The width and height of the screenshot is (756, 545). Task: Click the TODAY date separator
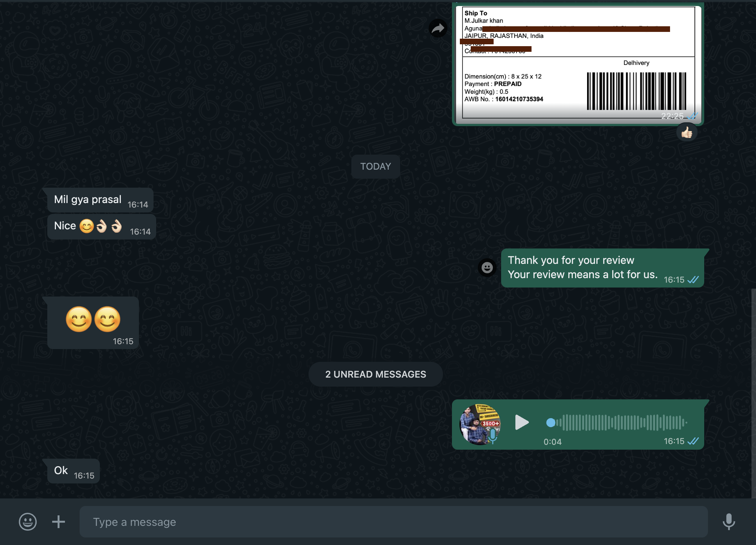(x=375, y=166)
